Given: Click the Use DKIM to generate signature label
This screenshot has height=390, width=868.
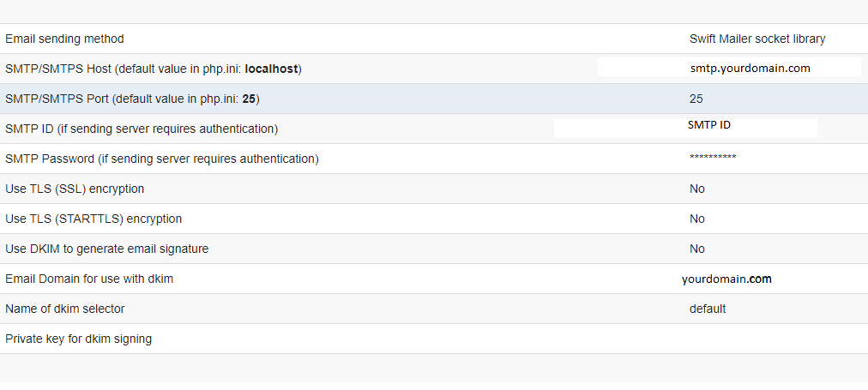Looking at the screenshot, I should 107,249.
